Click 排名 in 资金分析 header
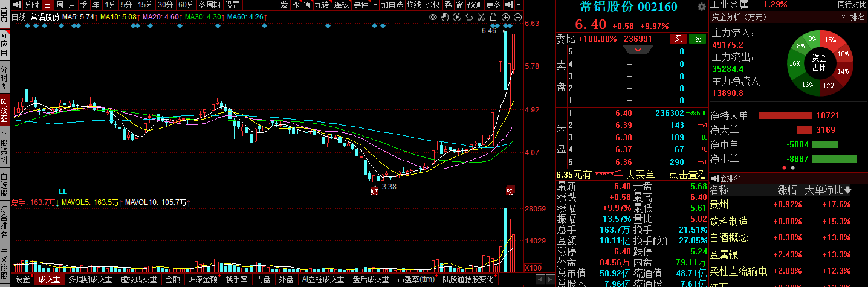The height and width of the screenshot is (287, 868). click(x=858, y=18)
